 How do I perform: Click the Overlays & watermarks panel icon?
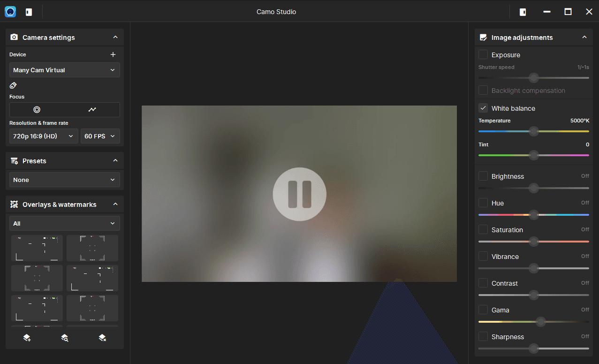pos(14,205)
